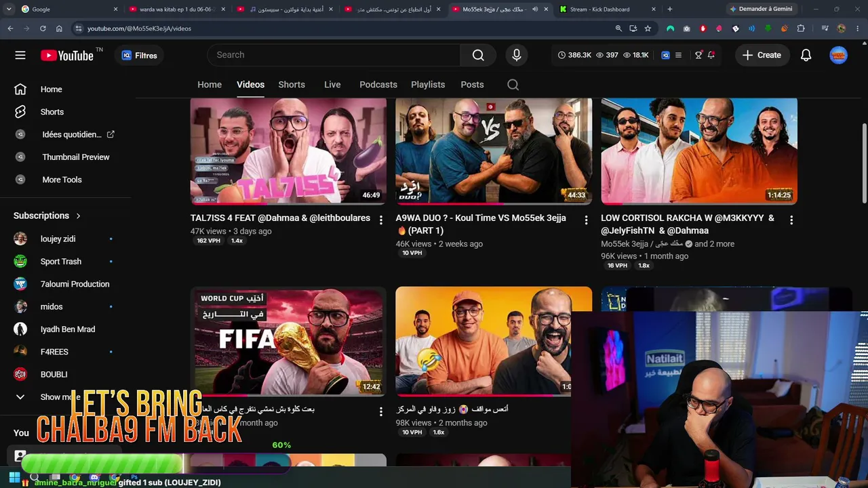This screenshot has height=488, width=868.
Task: Play the A9WA DUO VS thumbnail
Action: tap(494, 150)
